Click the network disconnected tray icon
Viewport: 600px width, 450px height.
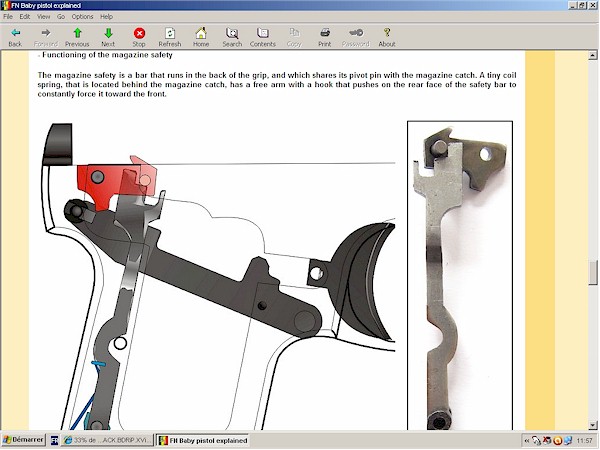pyautogui.click(x=547, y=441)
